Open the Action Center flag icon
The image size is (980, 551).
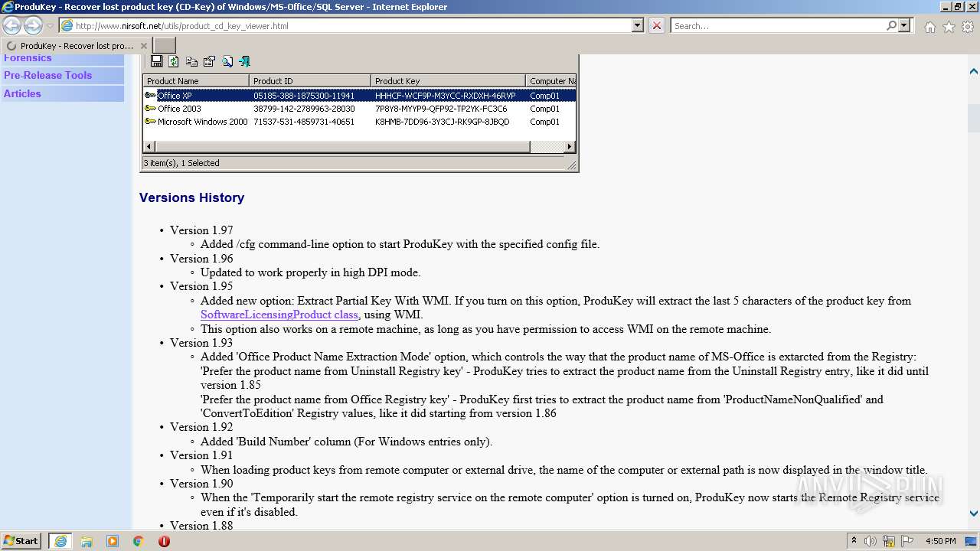(906, 541)
